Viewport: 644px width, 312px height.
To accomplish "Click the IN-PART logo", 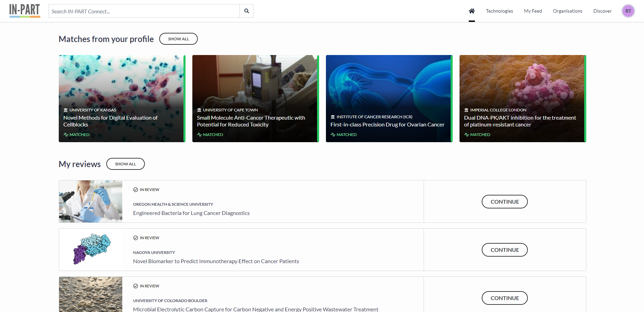I will click(25, 11).
